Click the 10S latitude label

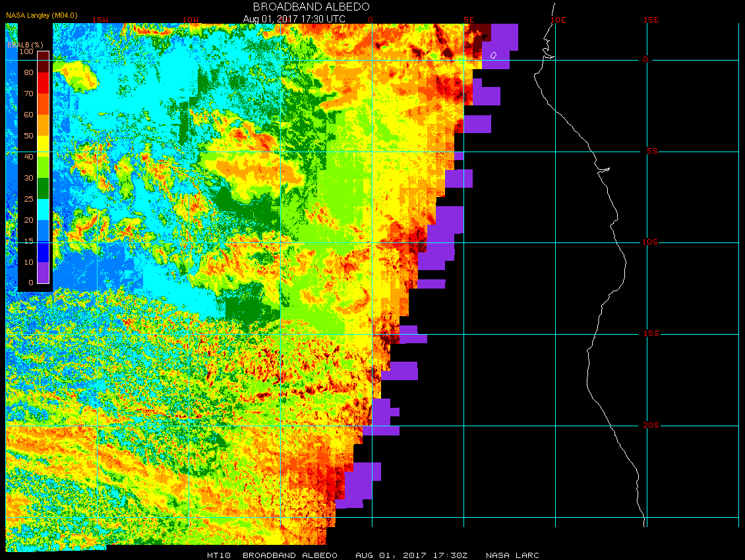click(651, 242)
